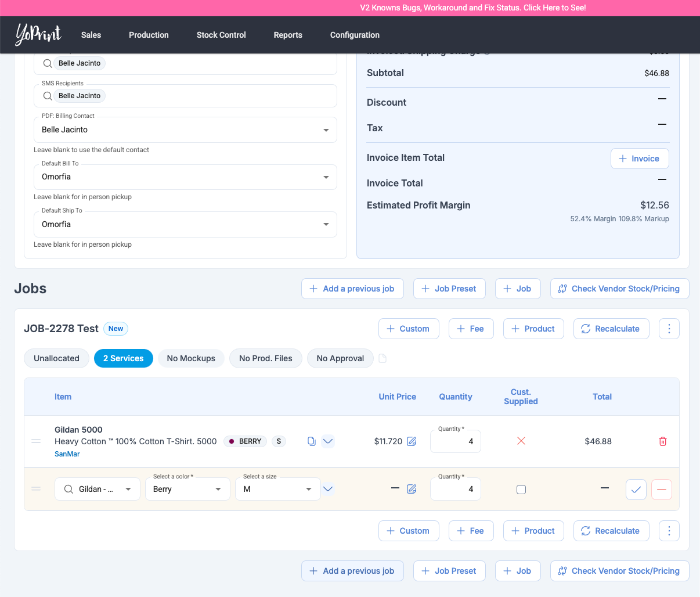The height and width of the screenshot is (597, 700).
Task: Open the three-dot menu next to top Recalculate
Action: coord(669,329)
